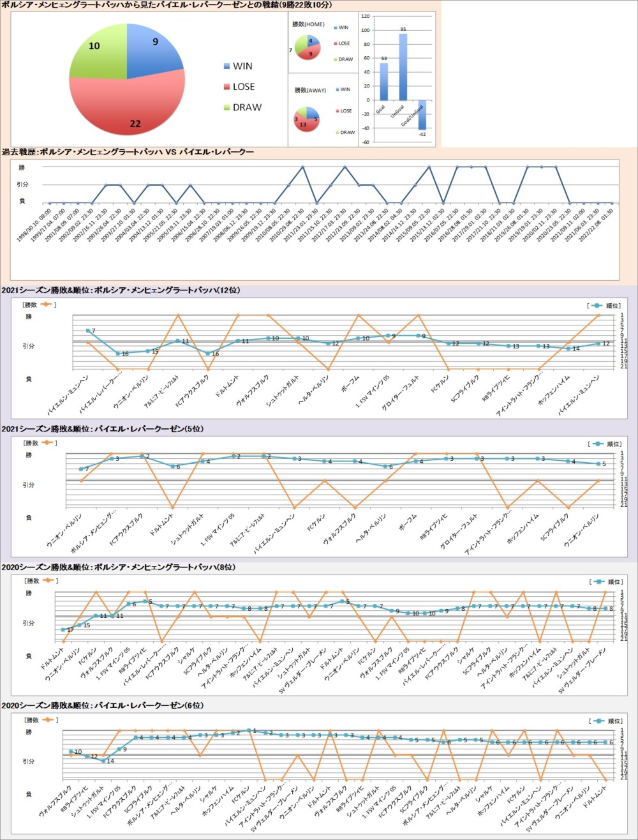The height and width of the screenshot is (840, 638).
Task: Click rank marker 15 in 2021 Mönchengladbach chart
Action: [148, 351]
